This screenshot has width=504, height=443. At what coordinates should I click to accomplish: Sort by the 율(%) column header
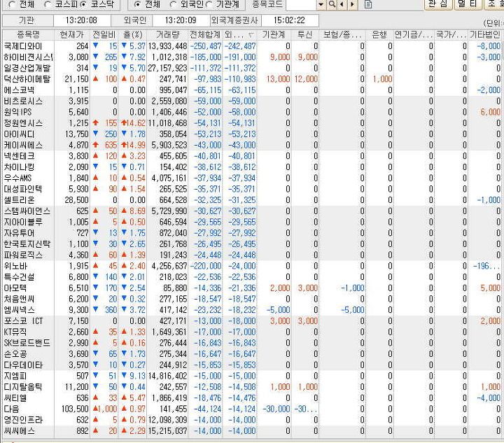(x=133, y=35)
